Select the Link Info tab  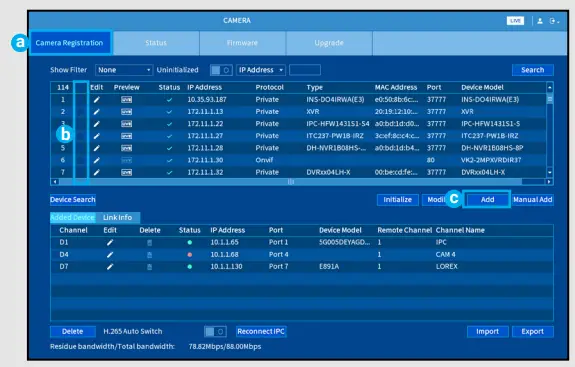[x=117, y=217]
